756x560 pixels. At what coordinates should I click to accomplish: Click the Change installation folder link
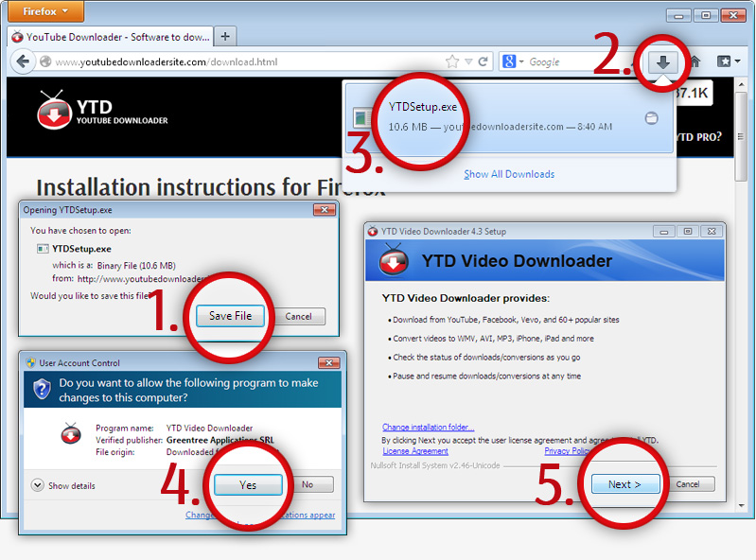pos(428,428)
